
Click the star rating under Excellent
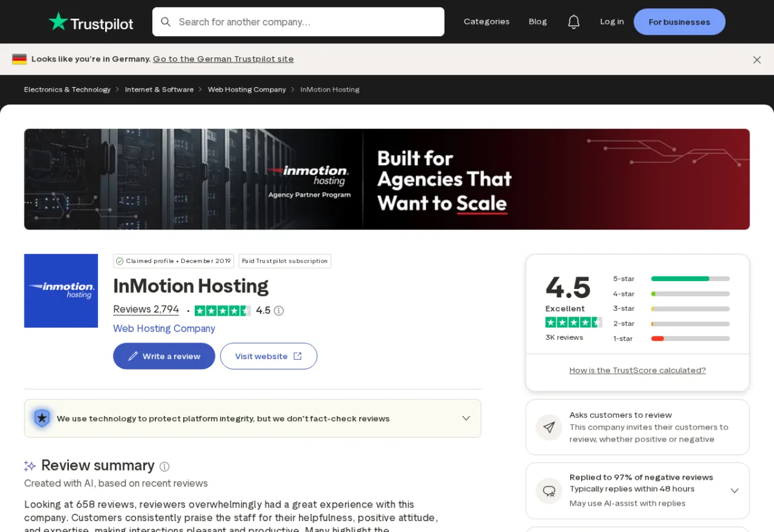tap(573, 322)
